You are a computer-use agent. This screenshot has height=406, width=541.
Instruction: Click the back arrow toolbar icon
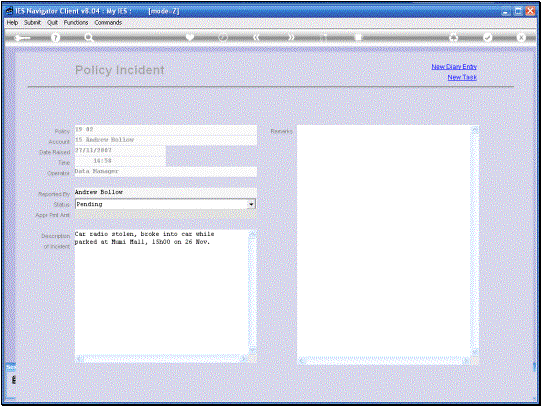[x=22, y=38]
